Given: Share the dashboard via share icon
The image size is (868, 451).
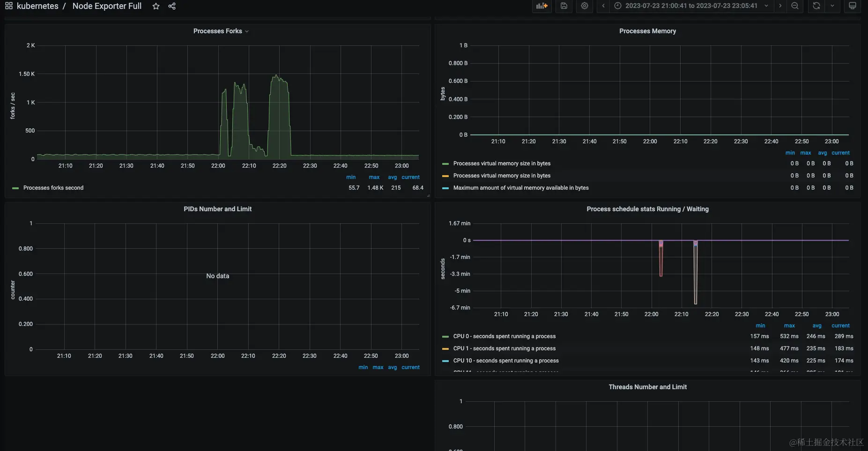Looking at the screenshot, I should click(172, 6).
